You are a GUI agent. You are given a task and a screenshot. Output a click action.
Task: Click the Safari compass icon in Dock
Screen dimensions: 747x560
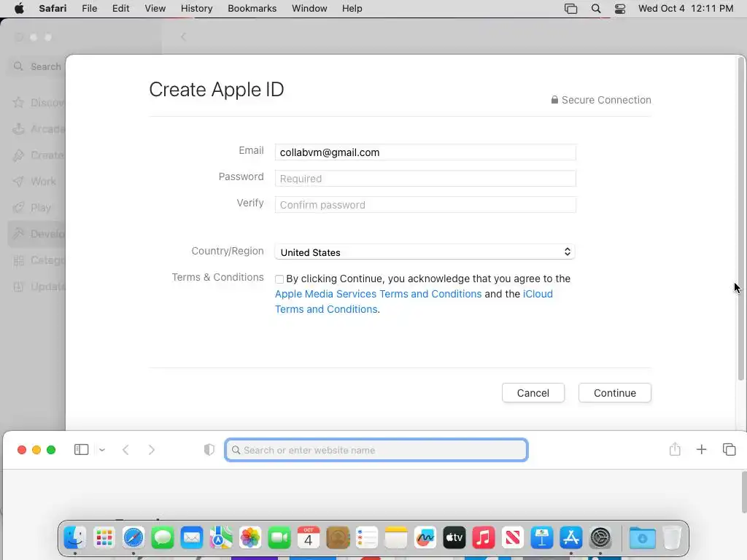coord(133,538)
